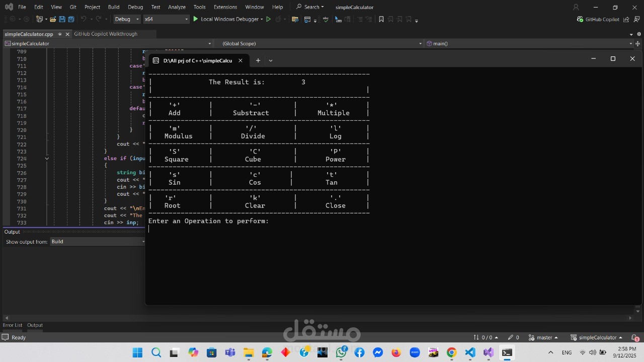Click the Ready status text
The width and height of the screenshot is (644, 362).
point(19,337)
